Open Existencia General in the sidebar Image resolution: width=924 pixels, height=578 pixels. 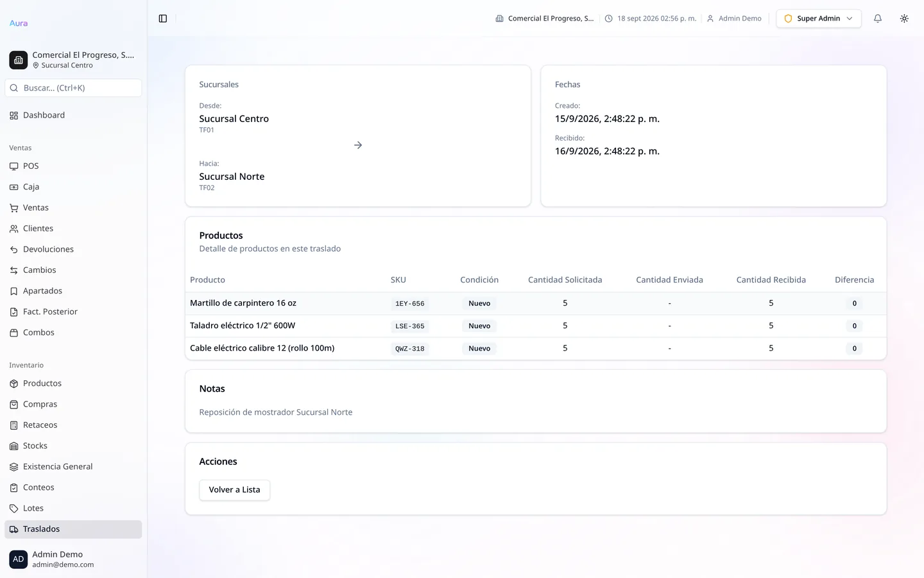[x=73, y=467]
